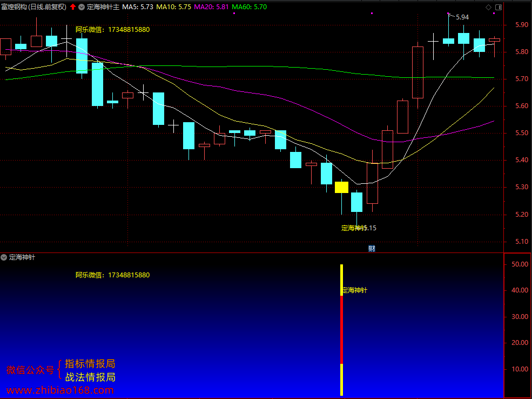Screen dimensions: 532x399
Task: Click the 阿乐微信 text in the main chart
Action: point(113,30)
